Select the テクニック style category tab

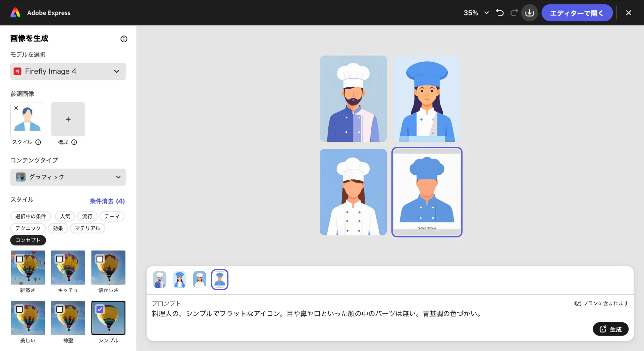(x=28, y=228)
